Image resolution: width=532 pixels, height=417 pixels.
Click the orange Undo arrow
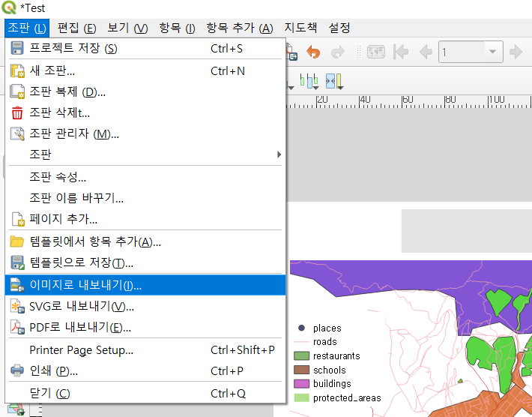[x=313, y=52]
